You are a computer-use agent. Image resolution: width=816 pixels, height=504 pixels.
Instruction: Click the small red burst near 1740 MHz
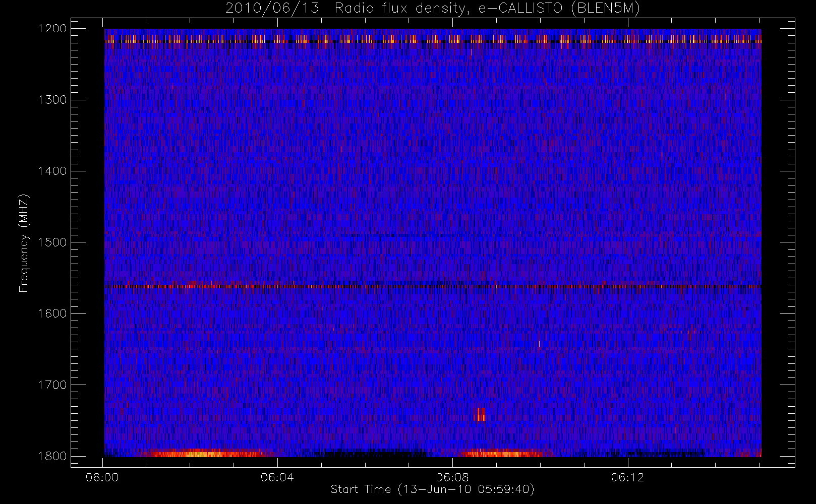[480, 414]
